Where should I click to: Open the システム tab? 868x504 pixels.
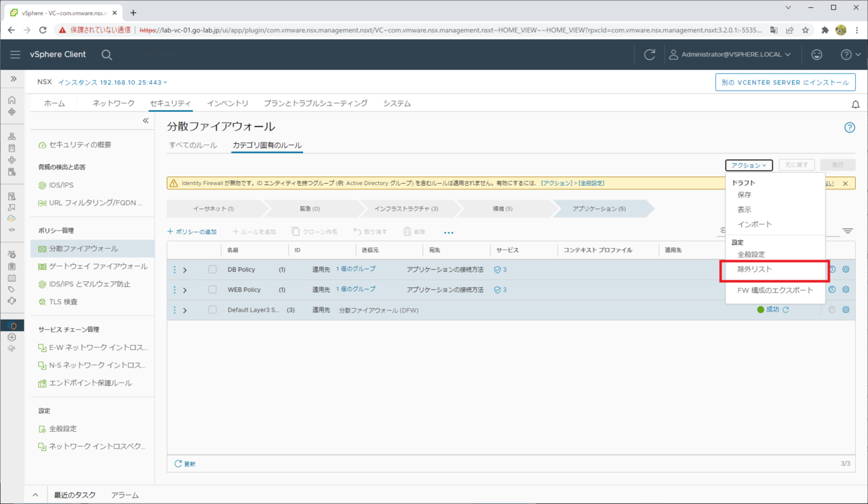click(397, 103)
